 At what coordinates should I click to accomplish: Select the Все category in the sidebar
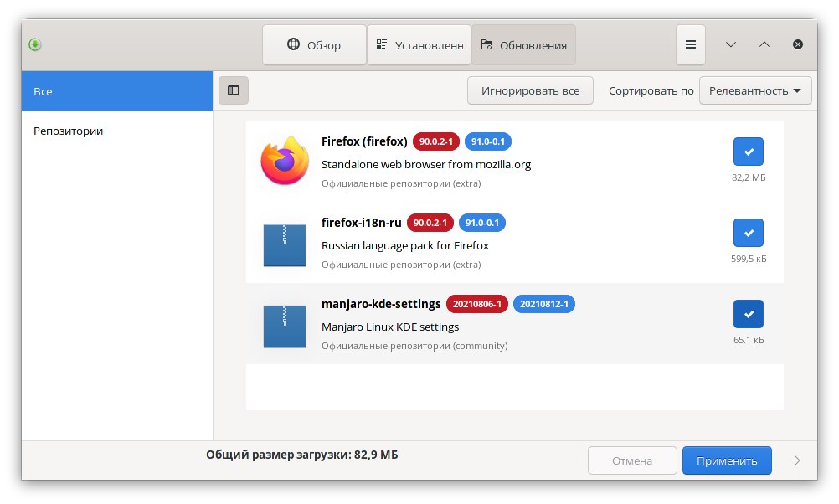(117, 91)
